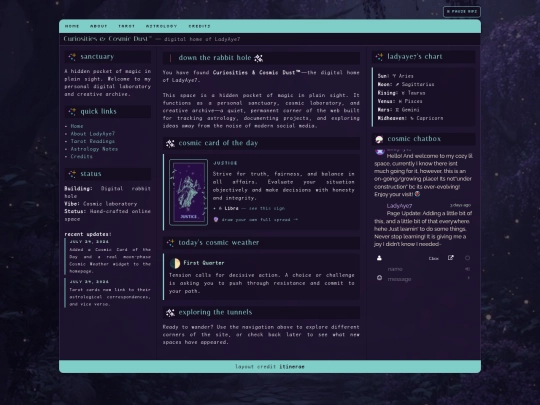Click the 'recent updates:' label

coord(88,234)
